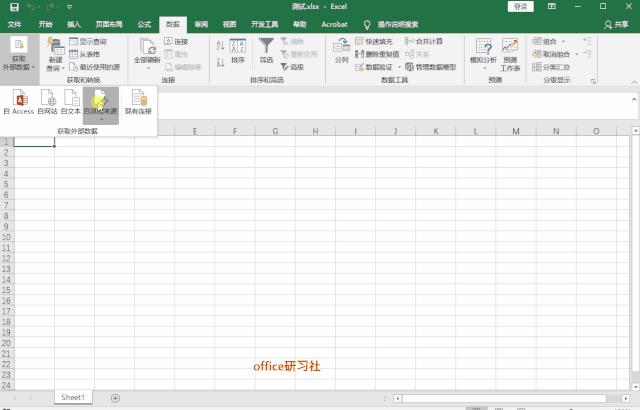Choose 自文本 (from text) icon
The width and height of the screenshot is (640, 410).
[x=71, y=102]
